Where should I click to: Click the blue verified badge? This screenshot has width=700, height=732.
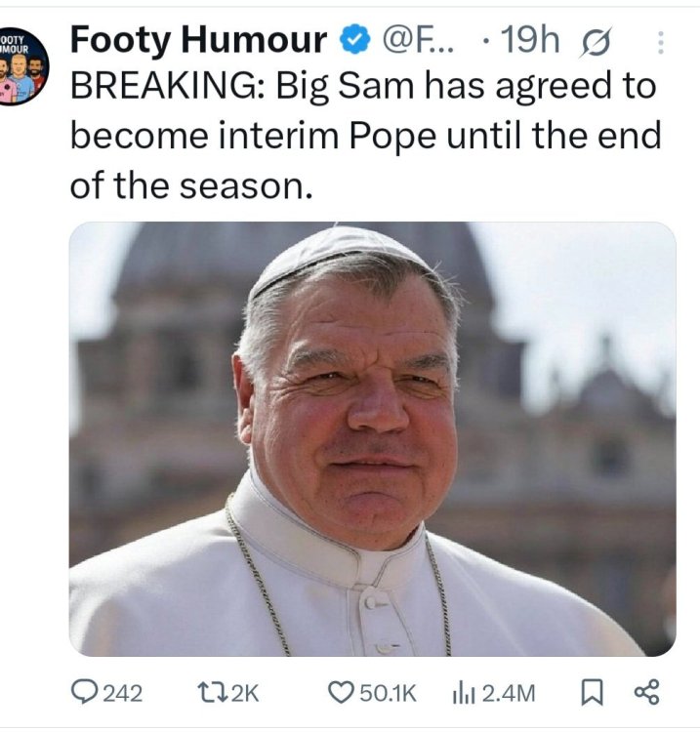(353, 41)
